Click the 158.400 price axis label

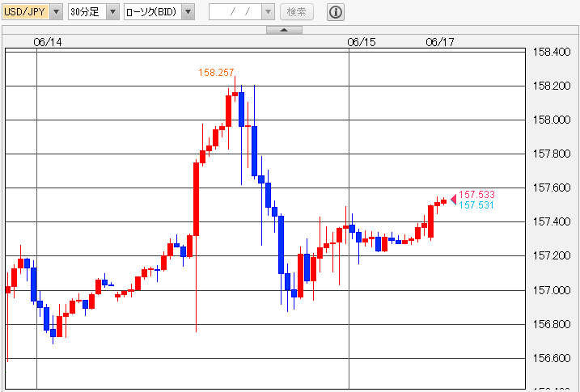(x=552, y=52)
